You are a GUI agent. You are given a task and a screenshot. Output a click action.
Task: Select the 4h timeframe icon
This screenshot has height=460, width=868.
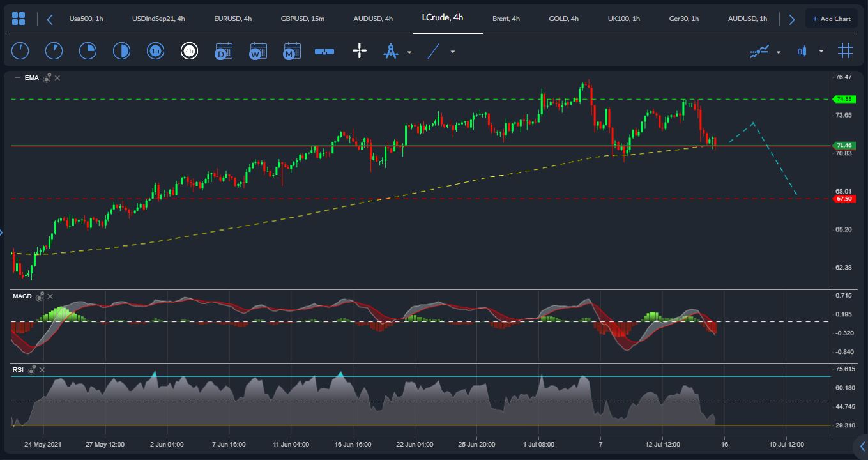tap(189, 51)
